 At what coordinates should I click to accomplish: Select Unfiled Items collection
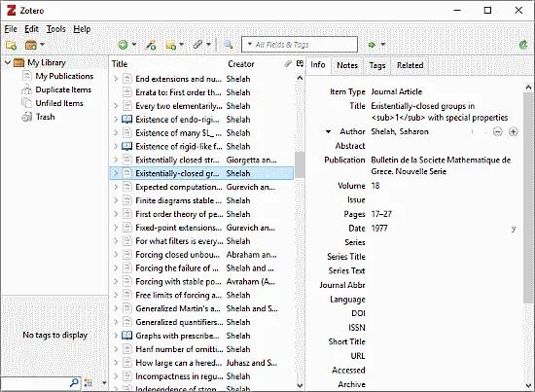point(59,103)
